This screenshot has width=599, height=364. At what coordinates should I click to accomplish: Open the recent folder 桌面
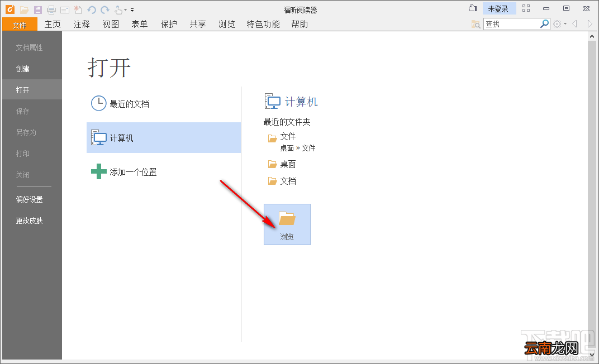click(x=282, y=164)
